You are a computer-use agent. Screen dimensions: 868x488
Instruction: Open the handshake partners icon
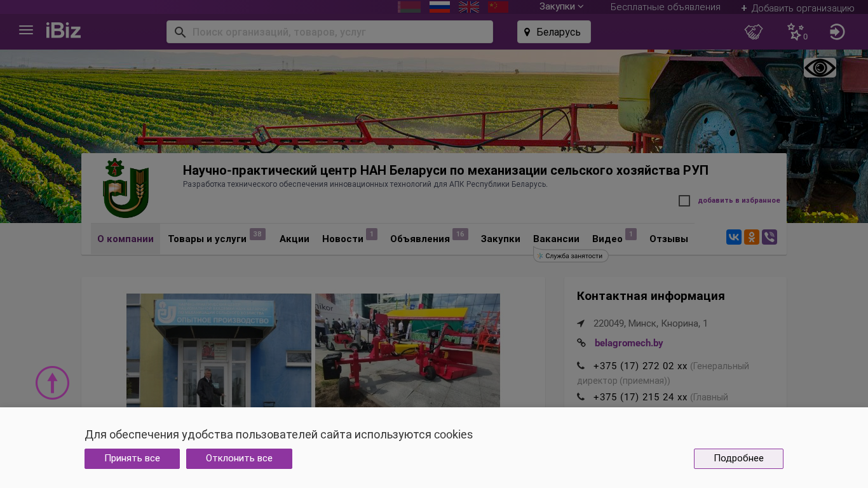point(754,32)
